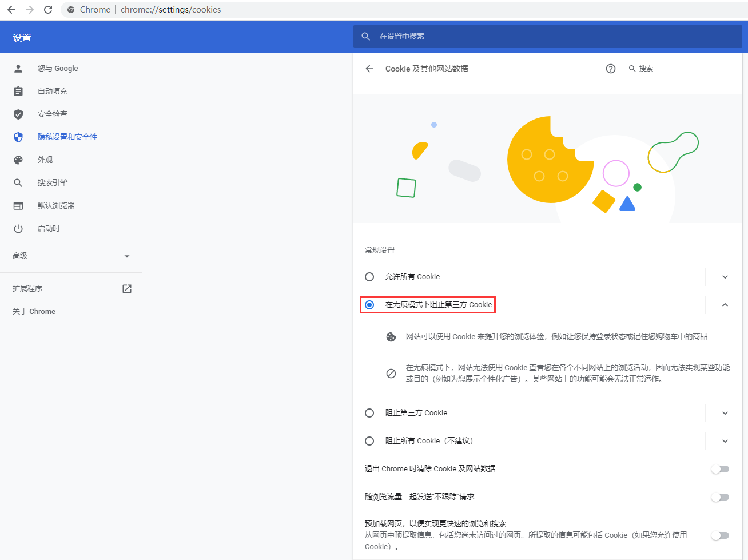Expand the 阻止所有 Cookie details chevron
The image size is (748, 560).
pos(725,441)
